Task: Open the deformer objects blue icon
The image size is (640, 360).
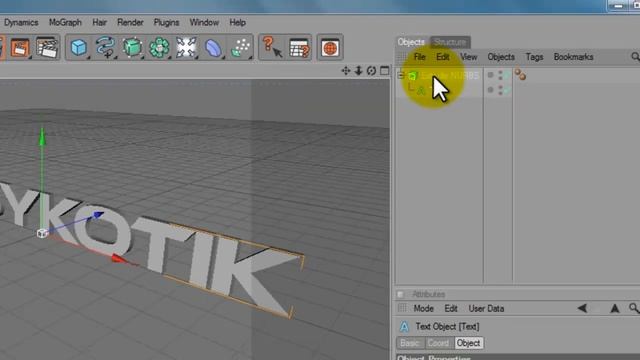Action: click(213, 48)
